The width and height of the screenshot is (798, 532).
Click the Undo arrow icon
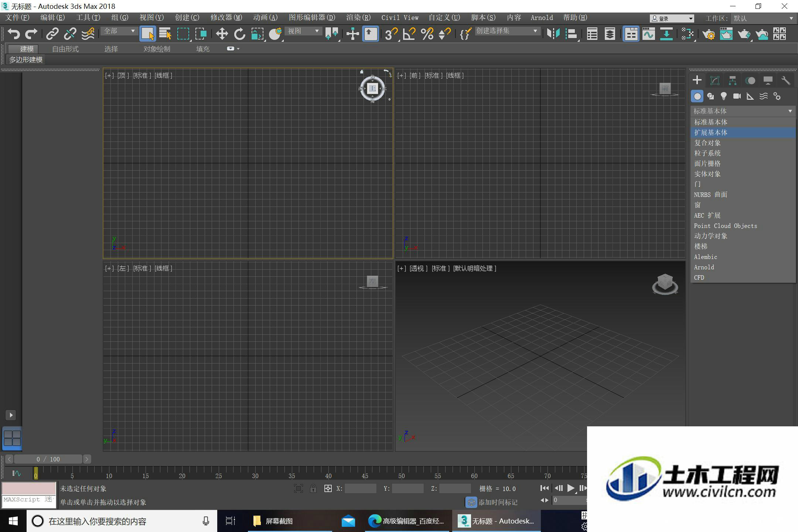click(14, 34)
